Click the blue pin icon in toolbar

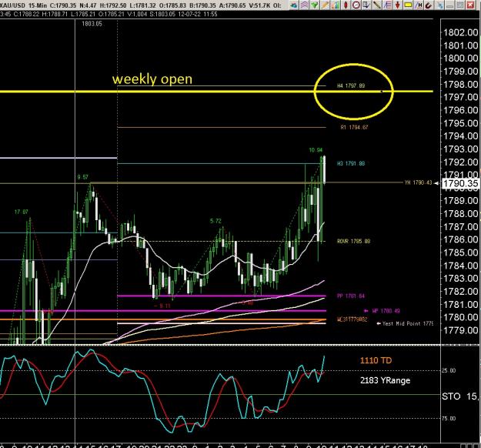439,5
